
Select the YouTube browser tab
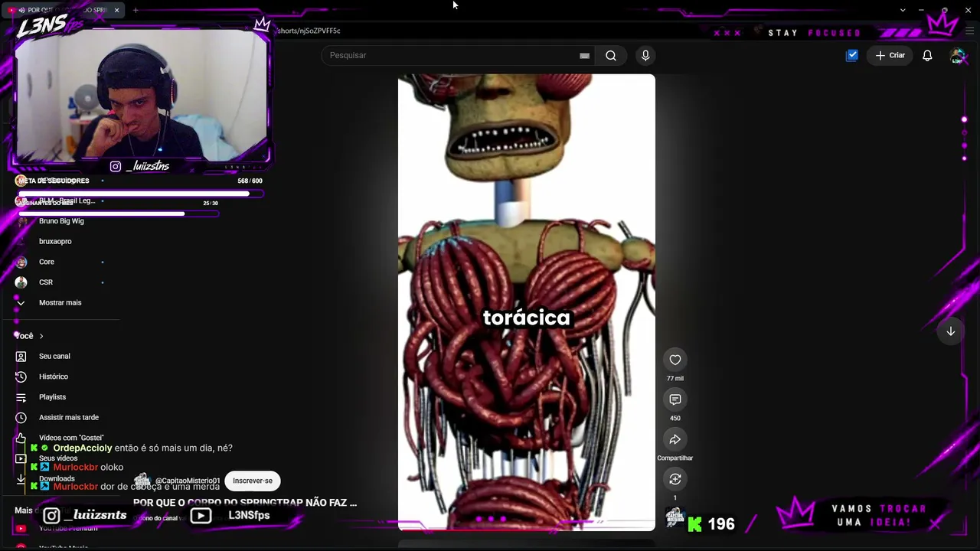coord(63,10)
